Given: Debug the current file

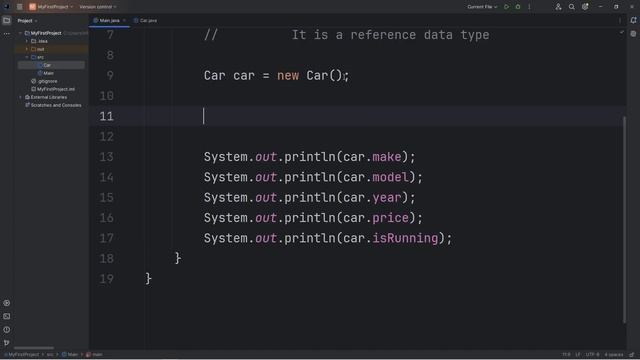Looking at the screenshot, I should coord(518,7).
